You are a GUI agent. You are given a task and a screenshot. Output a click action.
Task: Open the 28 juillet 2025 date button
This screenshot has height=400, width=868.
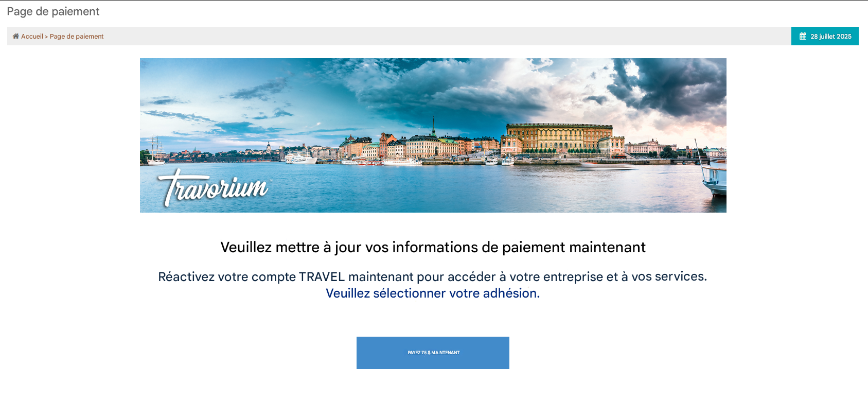[x=825, y=36]
